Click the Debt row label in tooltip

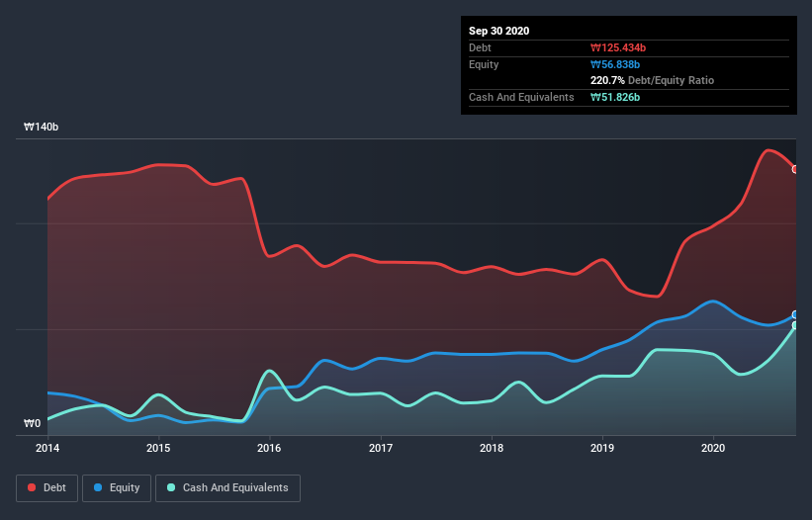point(480,47)
